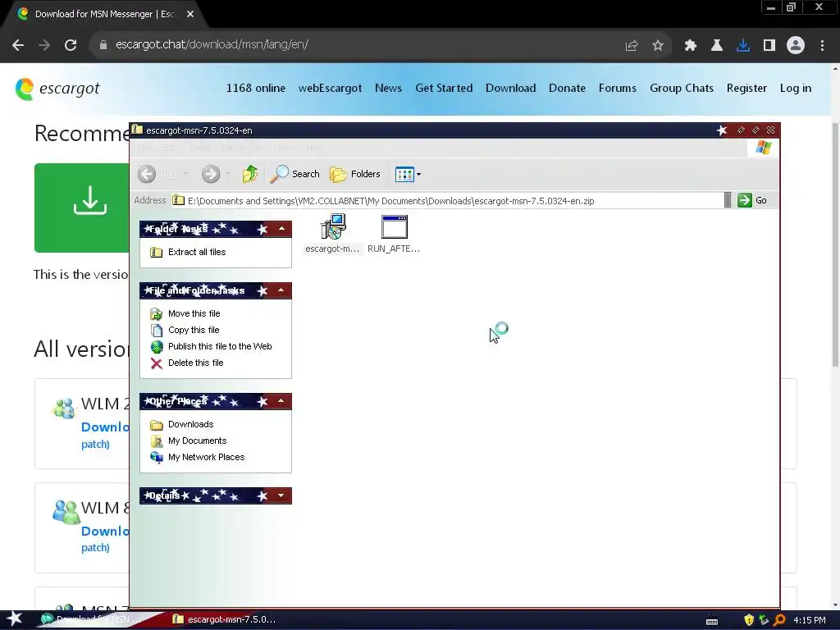The image size is (840, 630).
Task: Open the View menu in Explorer
Action: coord(199,148)
